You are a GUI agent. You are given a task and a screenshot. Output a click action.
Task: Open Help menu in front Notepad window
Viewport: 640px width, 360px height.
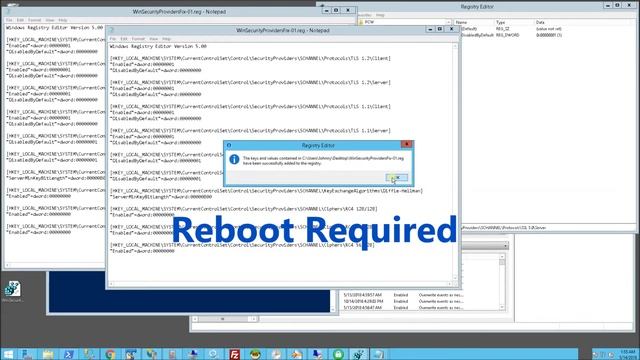pos(167,39)
